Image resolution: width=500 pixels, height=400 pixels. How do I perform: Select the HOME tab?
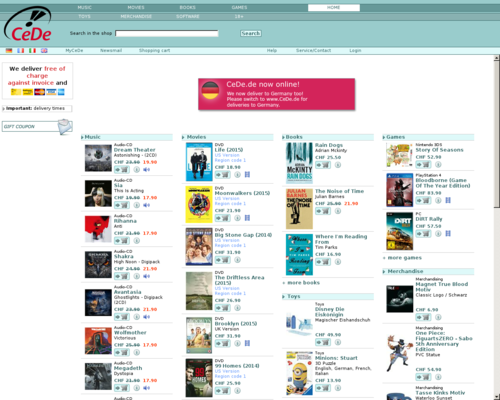point(334,7)
